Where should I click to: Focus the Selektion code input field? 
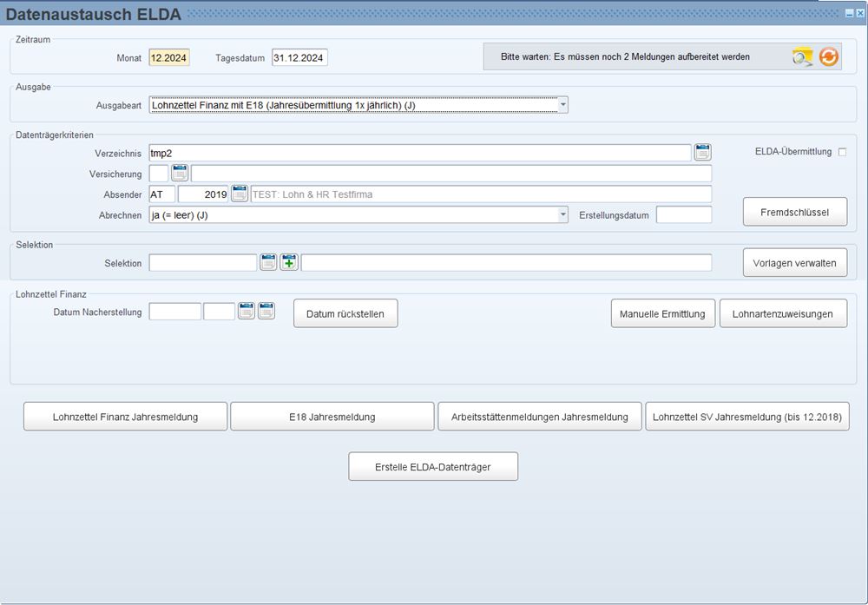click(203, 262)
